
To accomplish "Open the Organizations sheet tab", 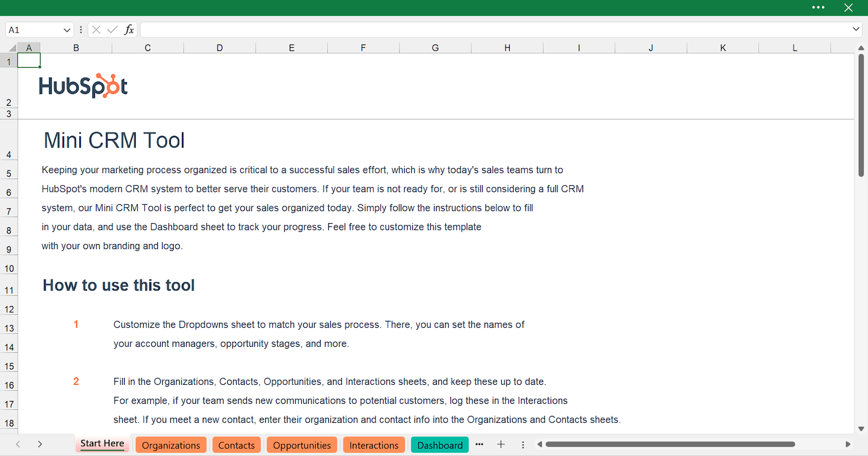I will pyautogui.click(x=171, y=445).
